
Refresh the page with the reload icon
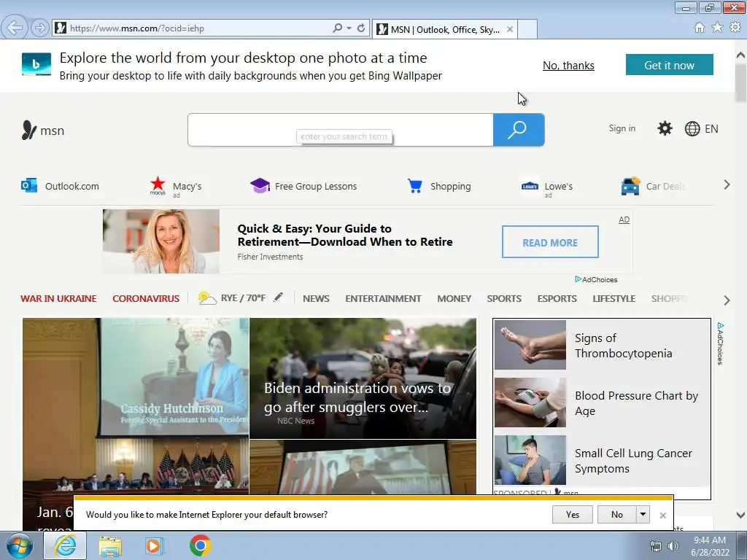click(361, 28)
